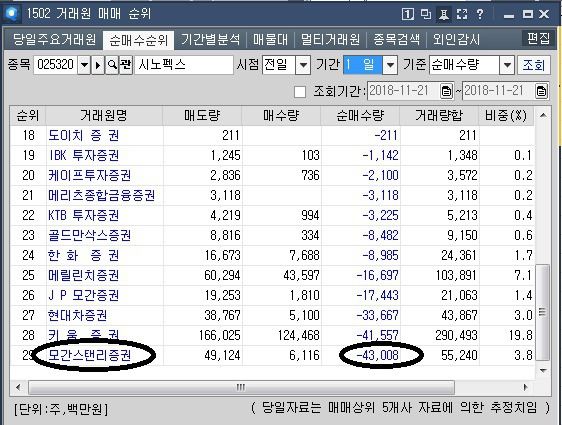Open the stock code dropdown arrow

84,65
